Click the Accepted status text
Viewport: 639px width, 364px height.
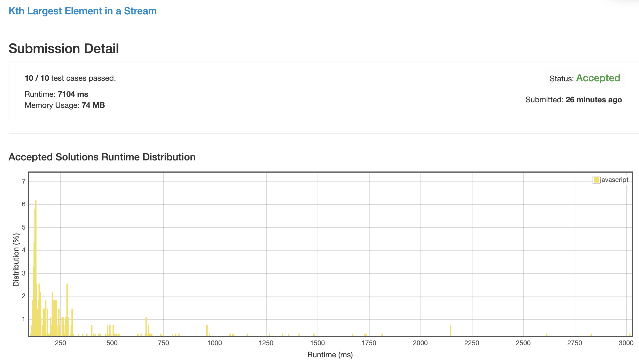598,78
